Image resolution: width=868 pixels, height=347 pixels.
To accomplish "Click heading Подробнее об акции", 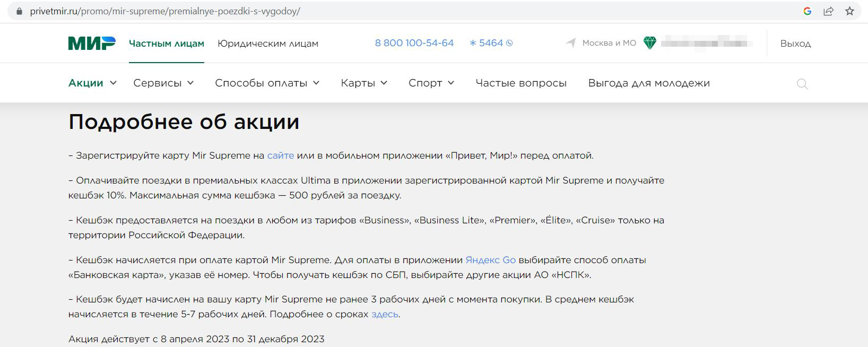I will (184, 122).
